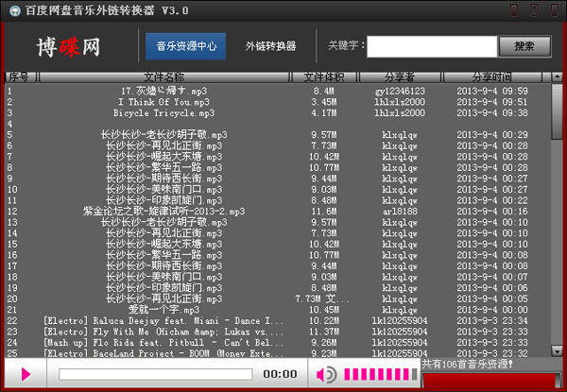The image size is (567, 392).
Task: Click sharer gy12346123 in row 1
Action: pos(400,91)
